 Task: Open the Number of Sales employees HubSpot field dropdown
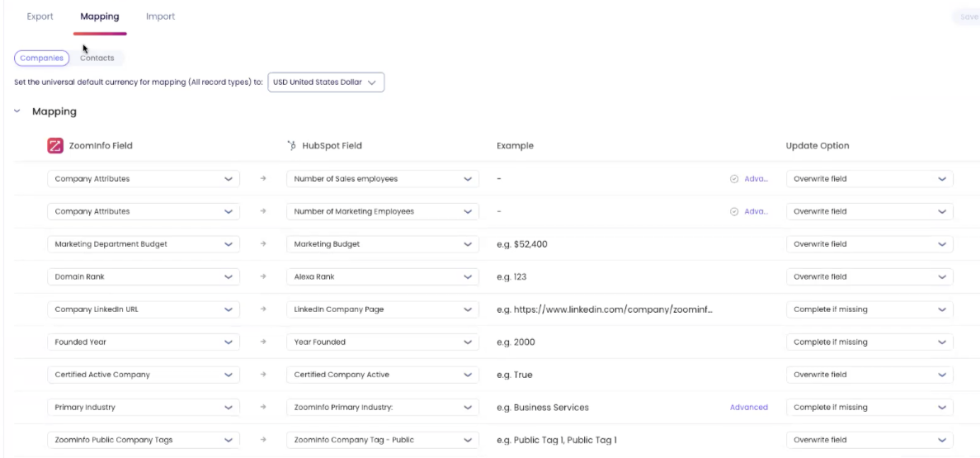pos(383,179)
